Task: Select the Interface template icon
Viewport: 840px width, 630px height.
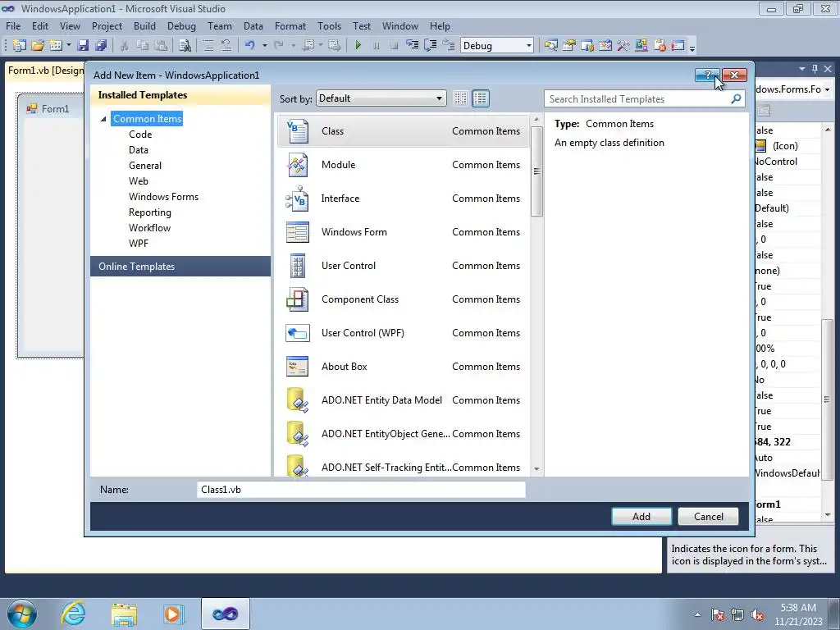Action: (298, 199)
